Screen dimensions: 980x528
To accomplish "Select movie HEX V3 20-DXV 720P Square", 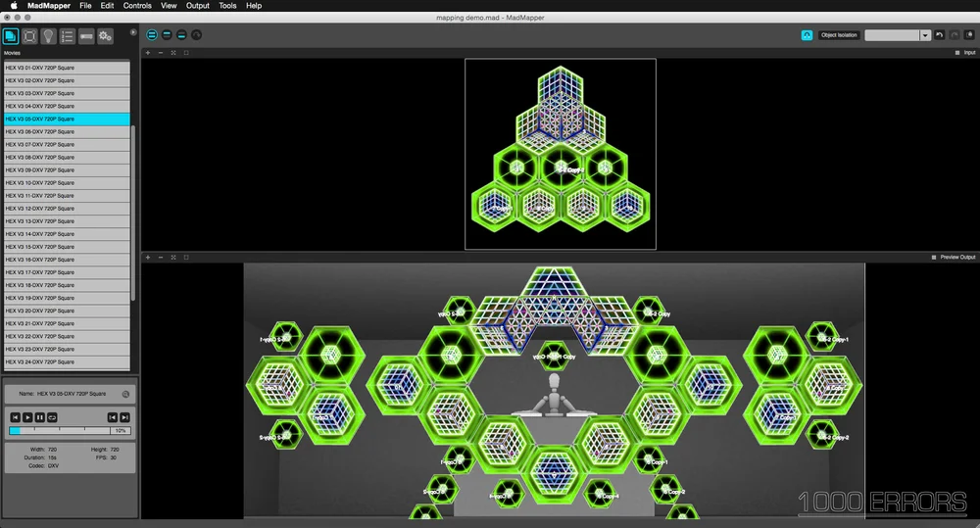I will coord(67,311).
